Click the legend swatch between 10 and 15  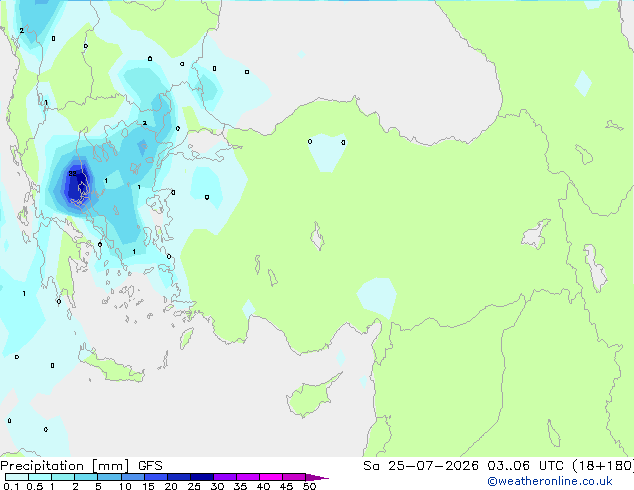(x=133, y=477)
